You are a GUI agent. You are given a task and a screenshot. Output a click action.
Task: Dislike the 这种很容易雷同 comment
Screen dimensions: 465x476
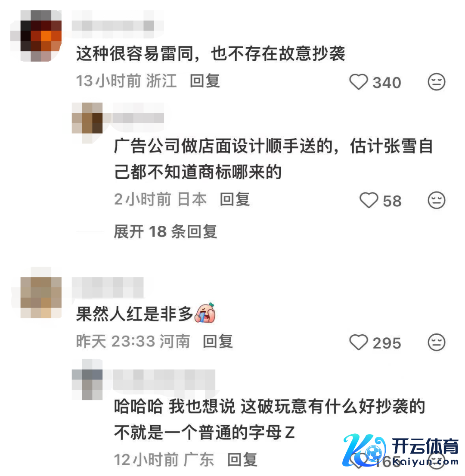[436, 82]
